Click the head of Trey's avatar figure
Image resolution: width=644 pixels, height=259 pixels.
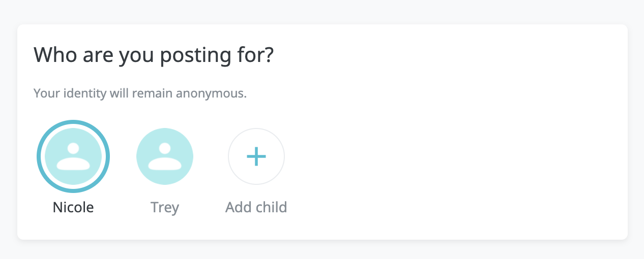tap(165, 148)
